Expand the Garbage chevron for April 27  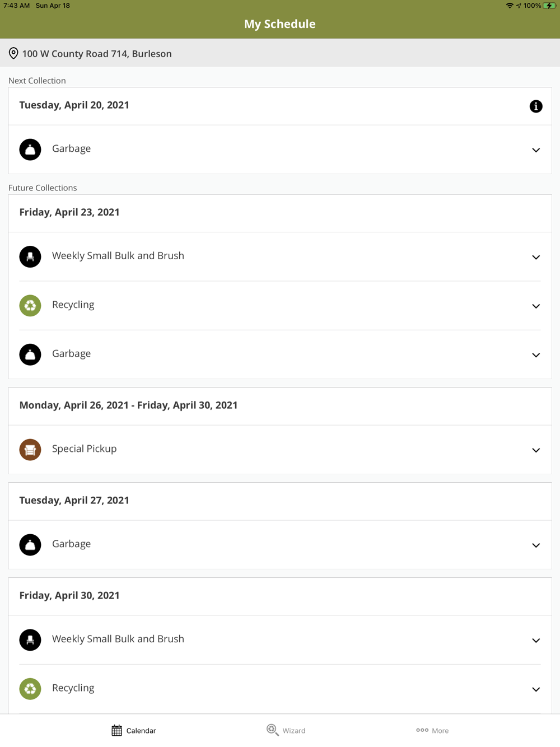(x=535, y=545)
